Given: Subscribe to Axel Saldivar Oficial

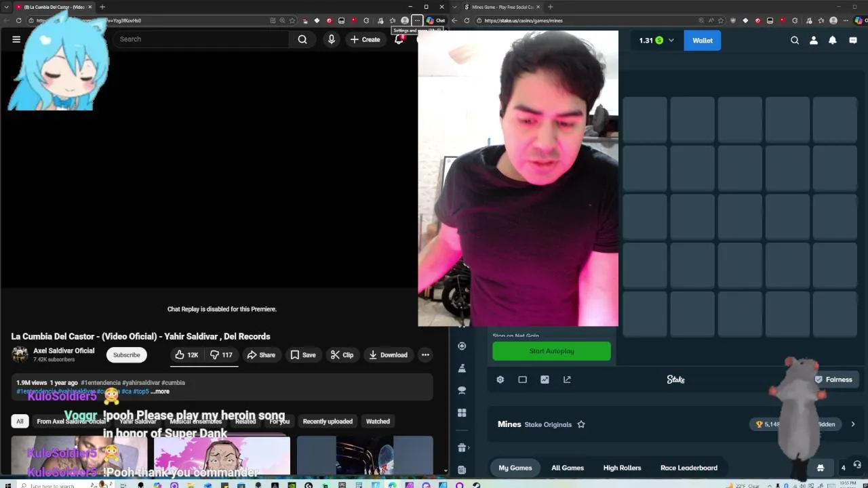Looking at the screenshot, I should (127, 354).
